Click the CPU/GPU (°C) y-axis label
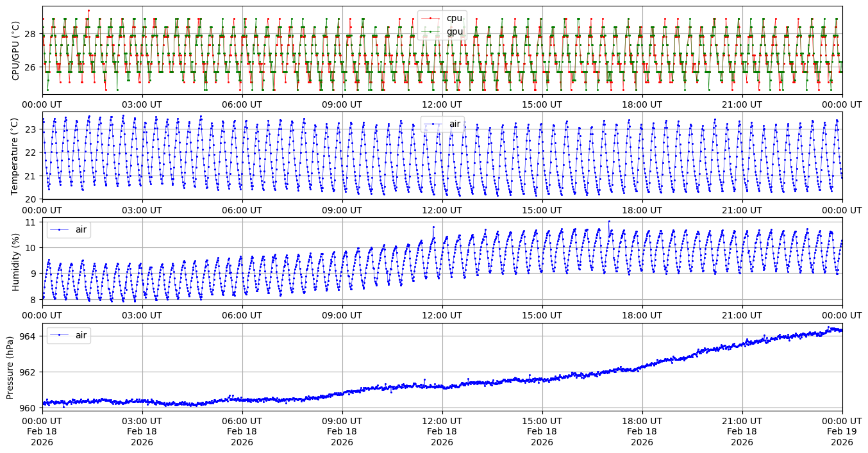The image size is (868, 453). click(16, 50)
